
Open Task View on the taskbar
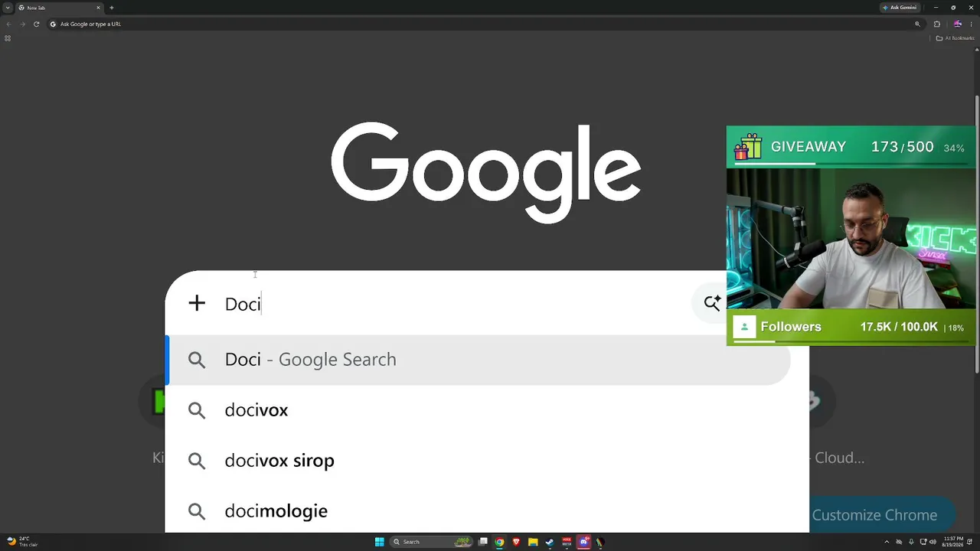coord(483,542)
